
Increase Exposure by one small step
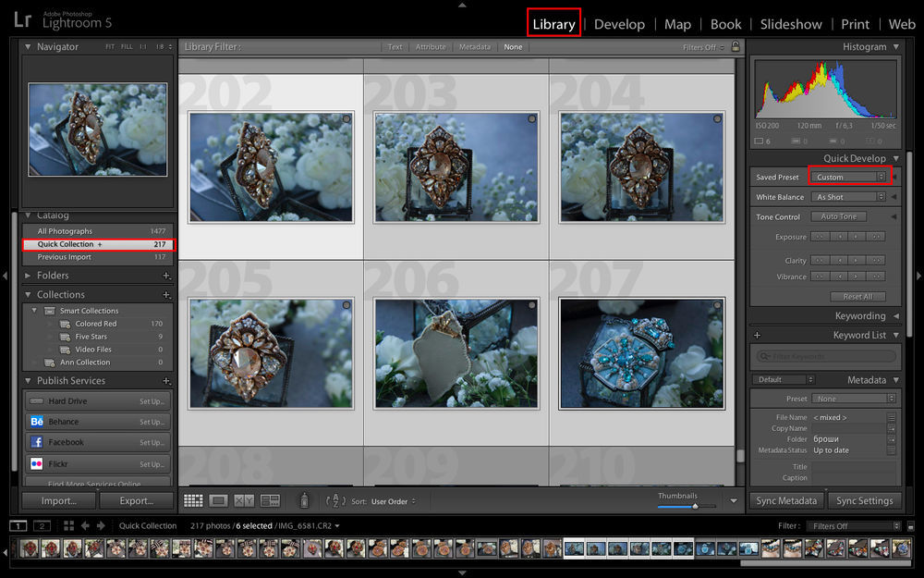[857, 237]
